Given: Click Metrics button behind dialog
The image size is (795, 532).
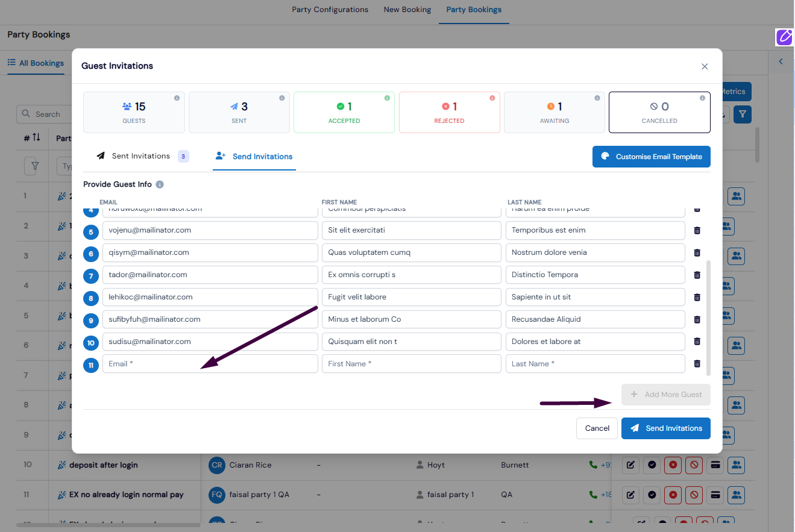Looking at the screenshot, I should 735,92.
